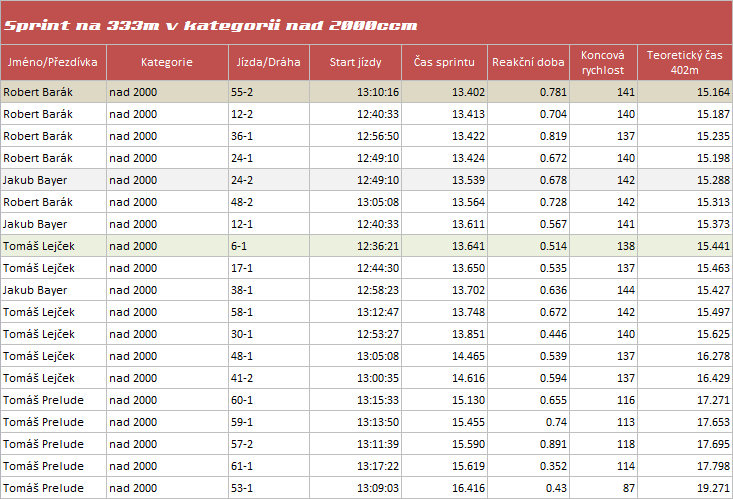
Task: Select the Teoretický čas 402m header
Action: 685,62
